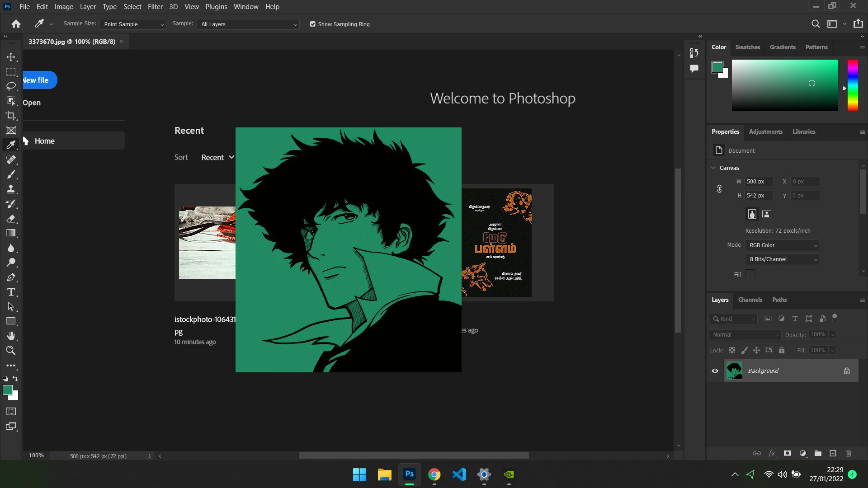Select the Hand tool
This screenshot has width=868, height=488.
pyautogui.click(x=11, y=336)
